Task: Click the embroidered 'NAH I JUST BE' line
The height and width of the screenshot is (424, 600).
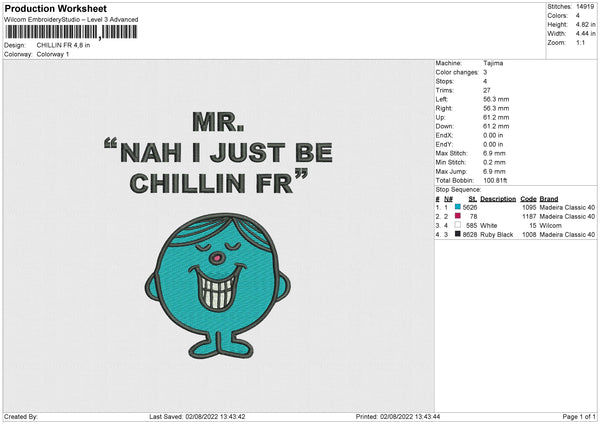Action: [218, 152]
